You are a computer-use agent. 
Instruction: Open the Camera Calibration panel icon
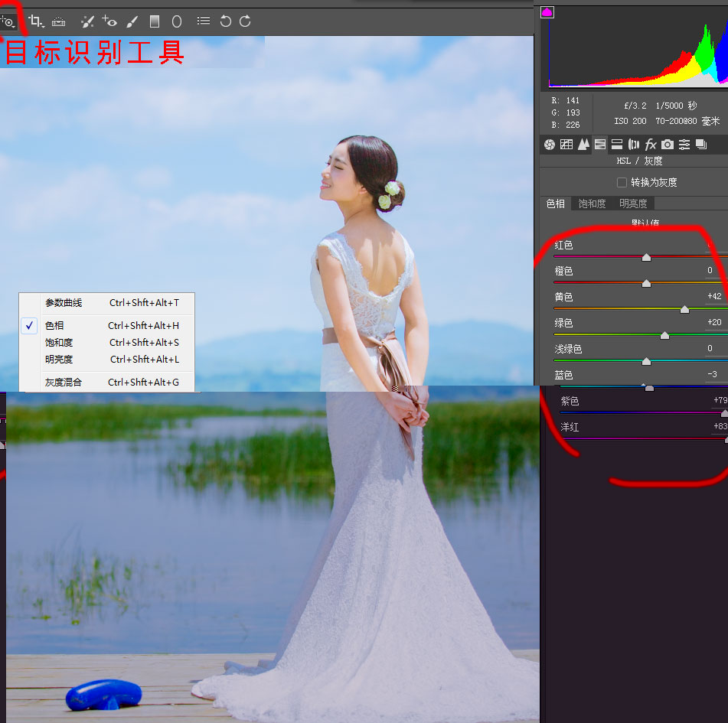(668, 145)
